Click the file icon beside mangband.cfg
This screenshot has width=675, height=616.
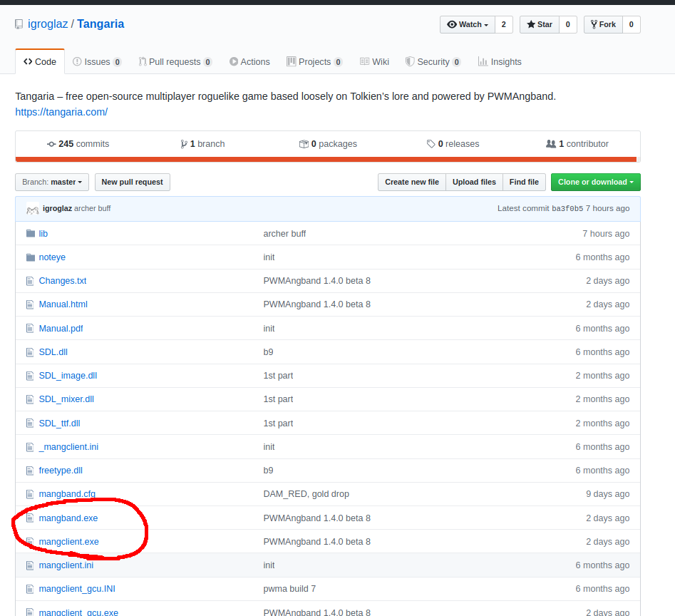tap(30, 494)
